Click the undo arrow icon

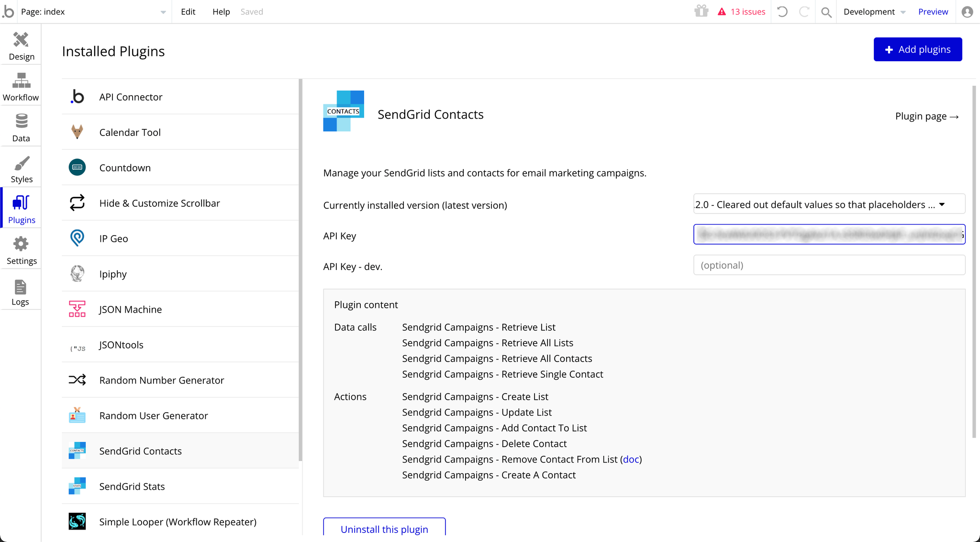[x=782, y=11]
